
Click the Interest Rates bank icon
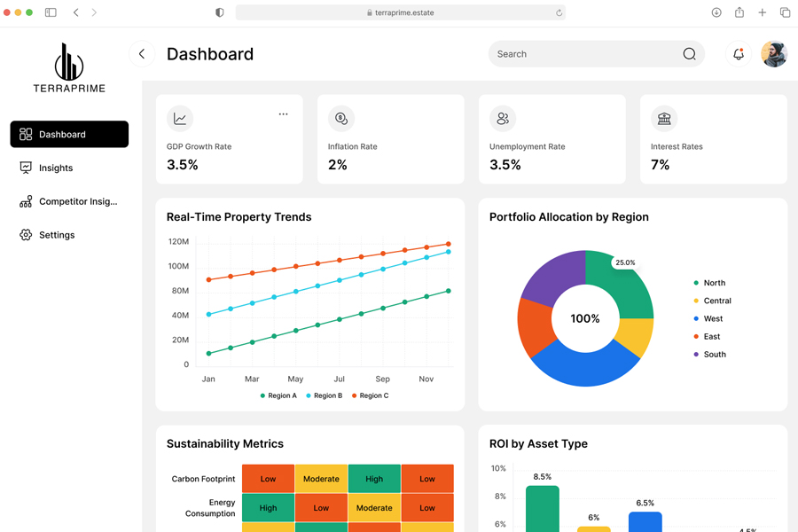click(663, 118)
